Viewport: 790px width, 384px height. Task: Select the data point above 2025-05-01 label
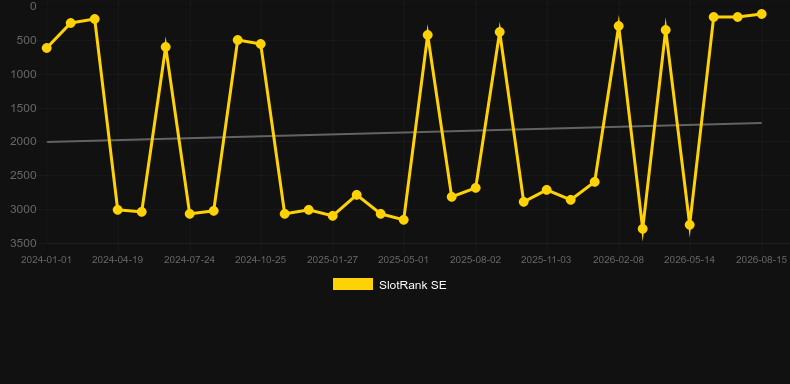tap(404, 220)
